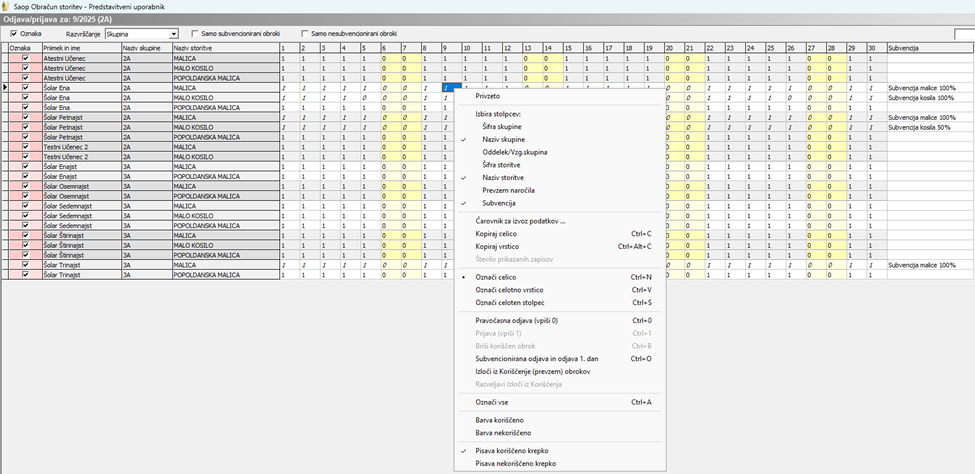Image resolution: width=975 pixels, height=474 pixels.
Task: Toggle Oddelek/Vzg.skupina column option
Action: (x=515, y=152)
